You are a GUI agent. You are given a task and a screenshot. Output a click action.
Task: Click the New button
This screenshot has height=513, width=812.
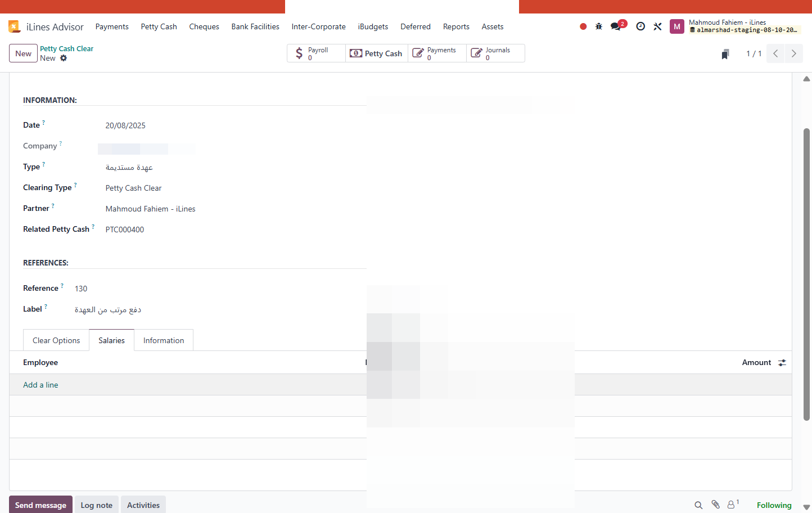(23, 53)
